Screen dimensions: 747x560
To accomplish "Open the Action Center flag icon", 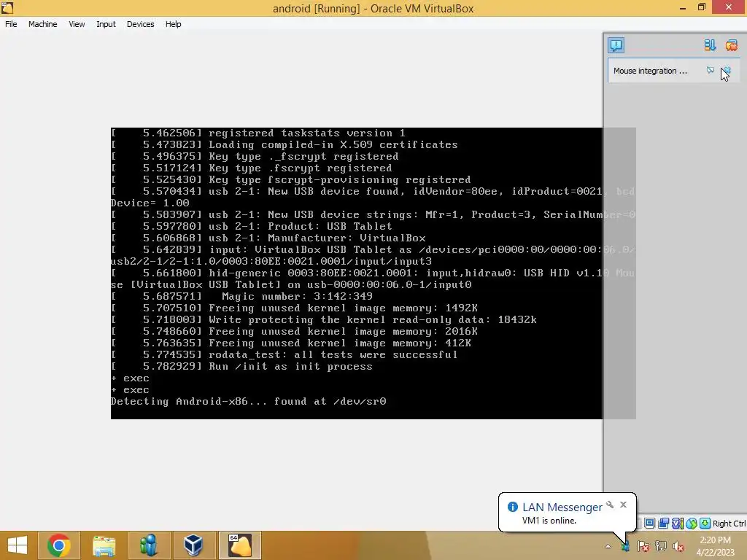I will [643, 546].
